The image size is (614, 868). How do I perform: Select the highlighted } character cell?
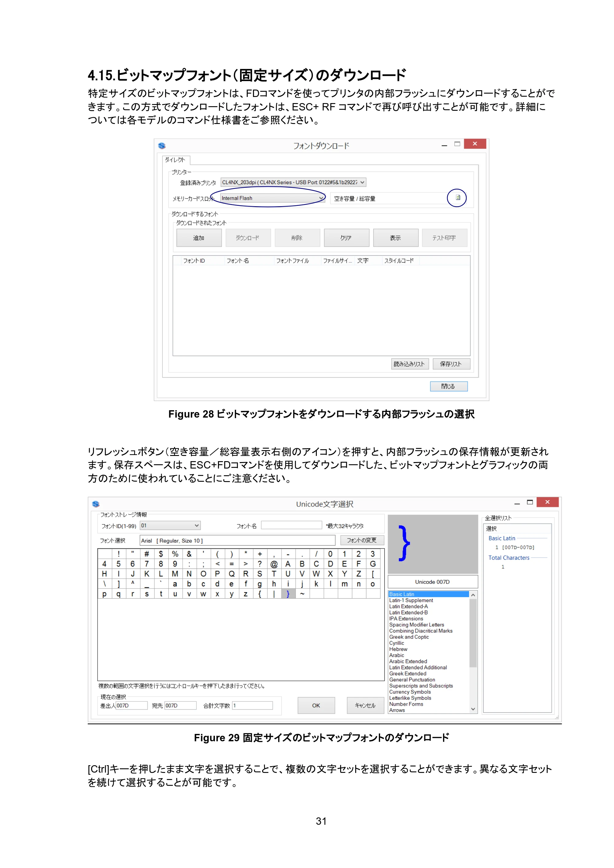(288, 594)
